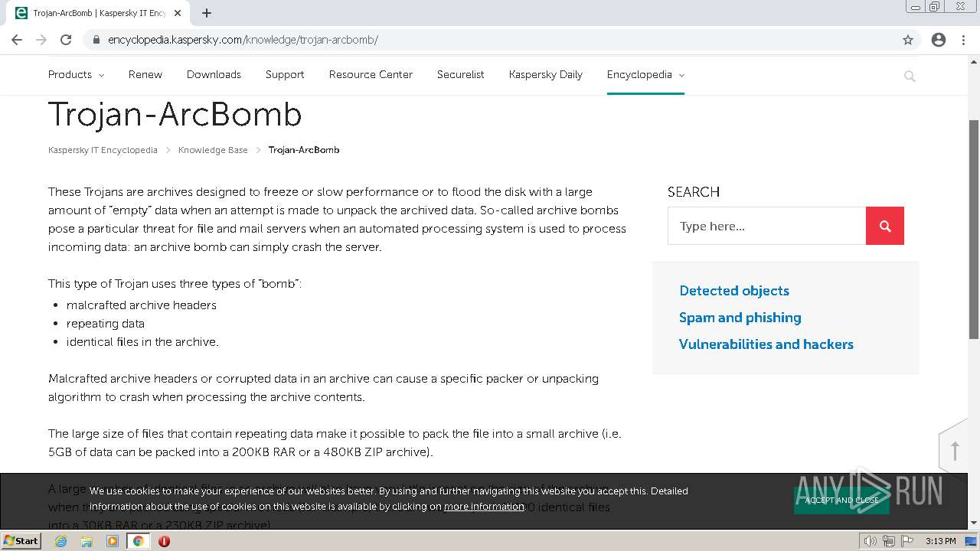Submit search with red magnifier button
The image size is (980, 551).
[x=885, y=226]
